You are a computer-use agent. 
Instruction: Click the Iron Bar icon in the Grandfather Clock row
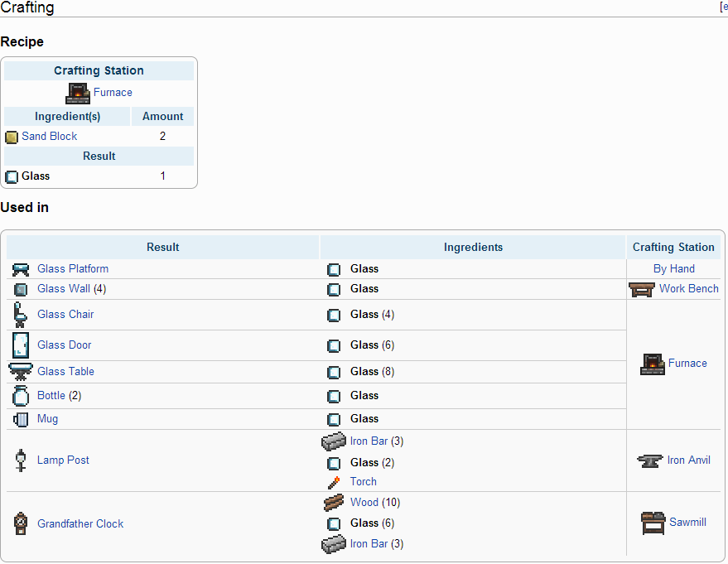tap(334, 544)
